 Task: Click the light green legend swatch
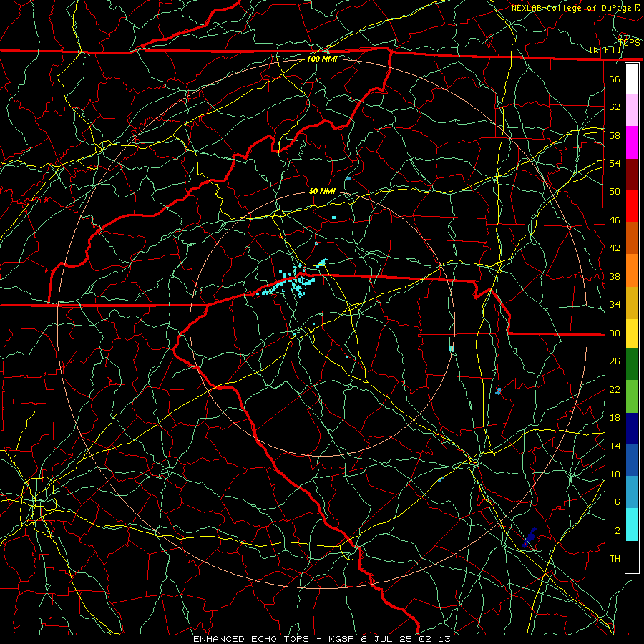[632, 396]
